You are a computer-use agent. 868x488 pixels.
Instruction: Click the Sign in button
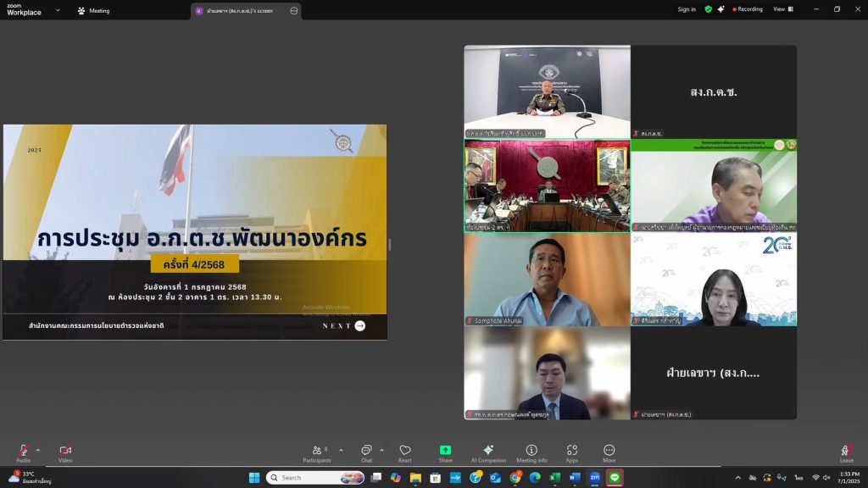tap(687, 9)
